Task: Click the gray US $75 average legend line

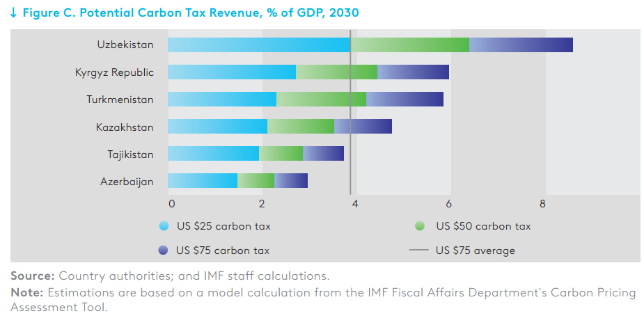Action: (419, 250)
